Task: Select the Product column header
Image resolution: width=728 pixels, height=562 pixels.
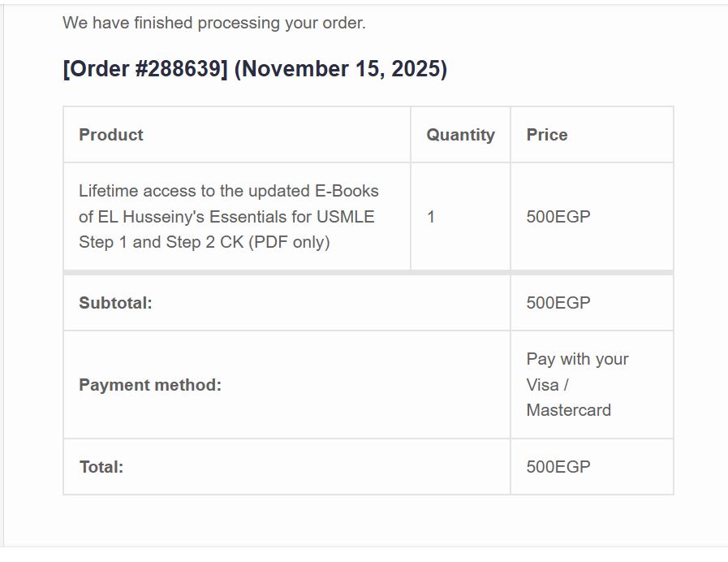Action: tap(111, 135)
